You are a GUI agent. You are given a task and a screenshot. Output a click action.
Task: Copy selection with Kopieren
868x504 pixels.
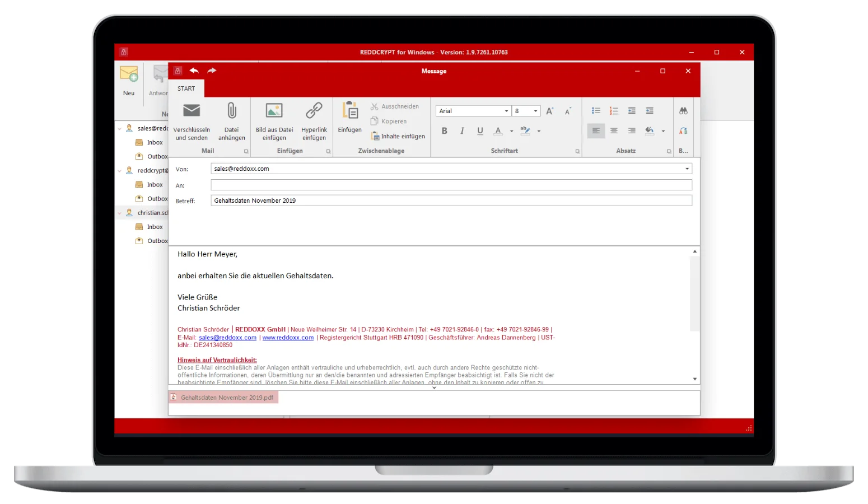(389, 121)
